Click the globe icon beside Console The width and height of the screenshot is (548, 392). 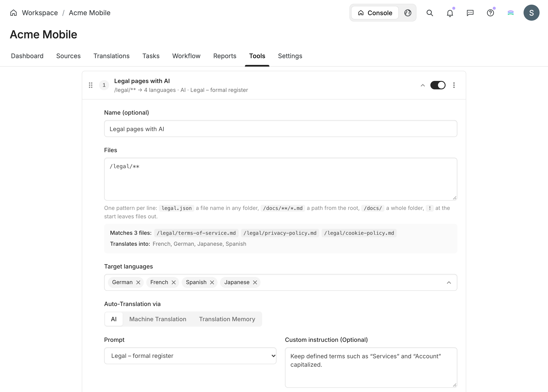click(408, 13)
